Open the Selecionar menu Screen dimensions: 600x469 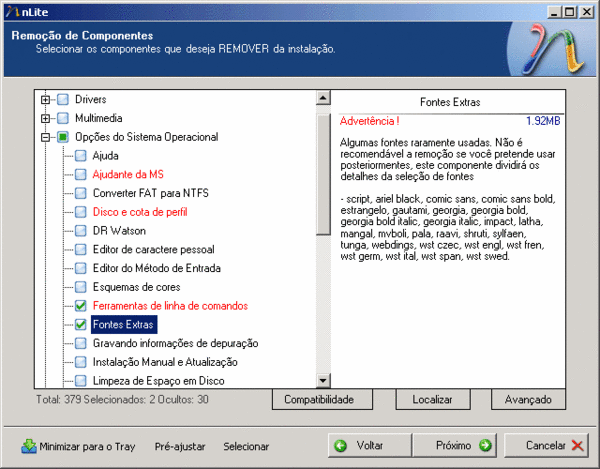pyautogui.click(x=246, y=446)
